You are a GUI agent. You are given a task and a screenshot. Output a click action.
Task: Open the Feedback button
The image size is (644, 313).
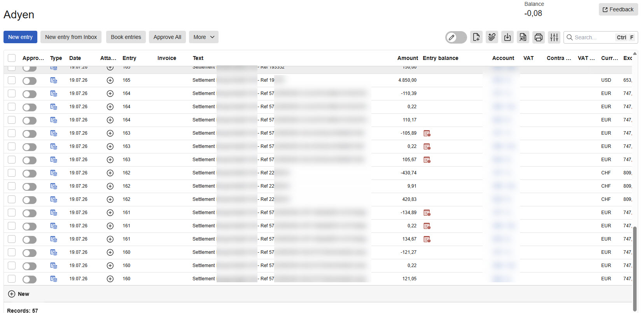618,9
